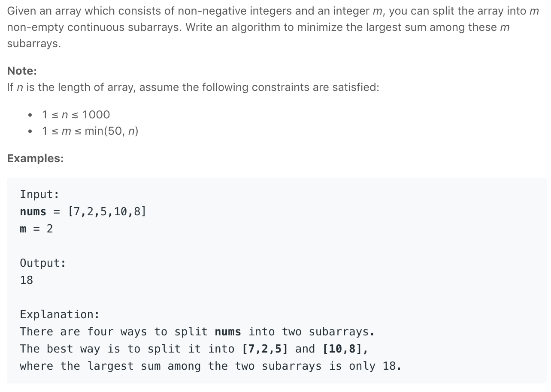
Task: Click the '1 ≤ m ≤ min(50, n)' constraint bullet
Action: pos(90,131)
